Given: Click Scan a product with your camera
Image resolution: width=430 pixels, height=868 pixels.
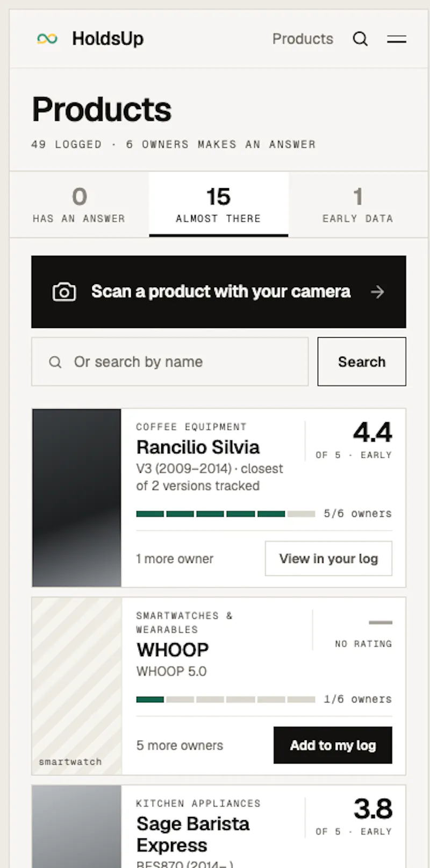Looking at the screenshot, I should 219,291.
